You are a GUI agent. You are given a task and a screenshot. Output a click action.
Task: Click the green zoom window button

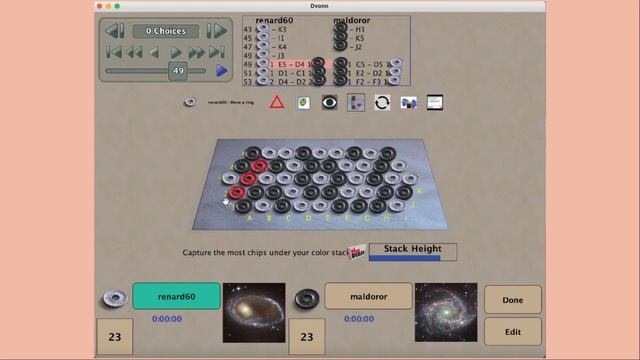(117, 6)
